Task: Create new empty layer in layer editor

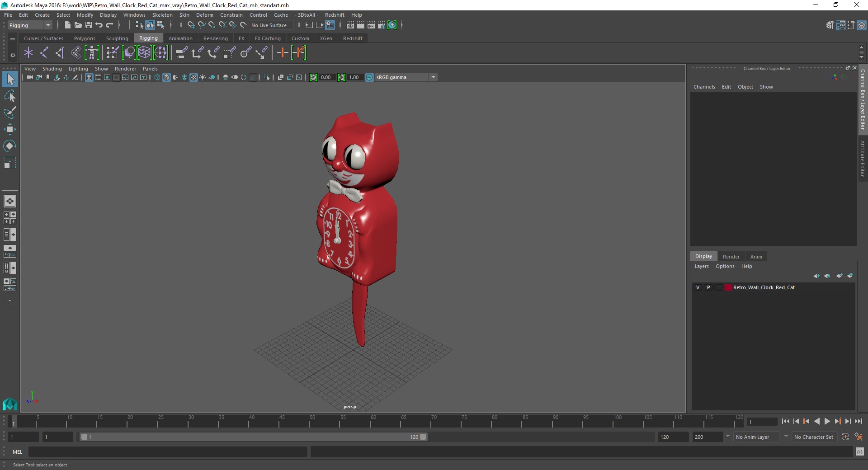Action: click(x=840, y=276)
